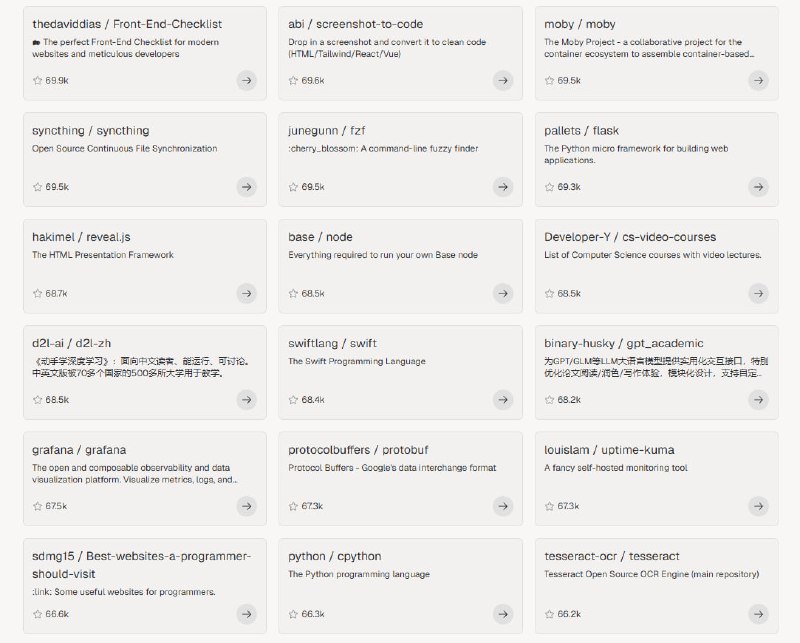This screenshot has height=643, width=800.
Task: Click the 68.5k star count on d2l-zh card
Action: (57, 400)
